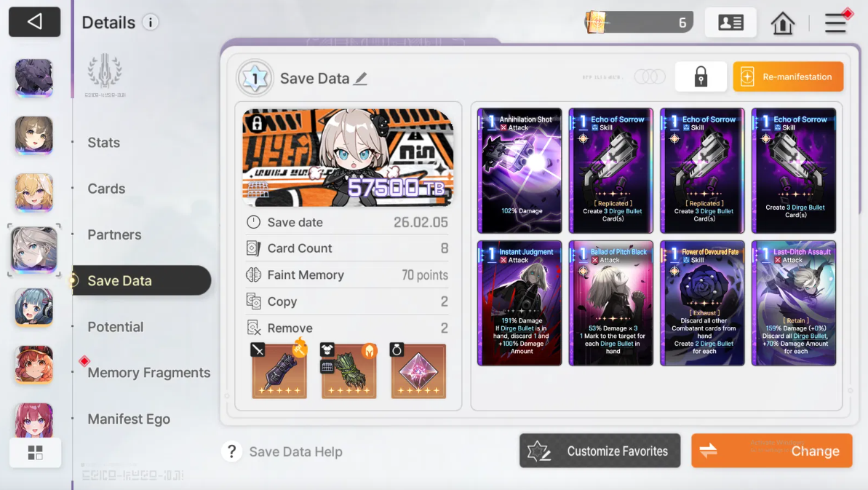This screenshot has width=868, height=490.
Task: Click the Save Data Help question icon
Action: pos(231,452)
